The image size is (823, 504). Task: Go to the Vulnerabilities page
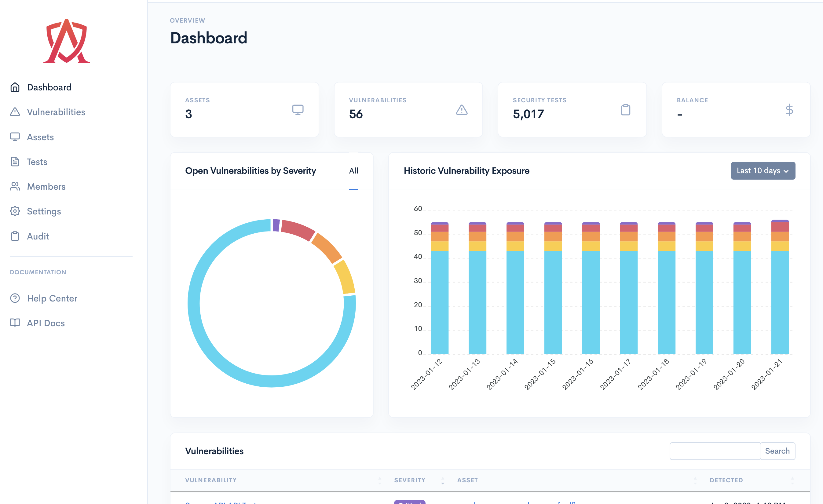(56, 112)
